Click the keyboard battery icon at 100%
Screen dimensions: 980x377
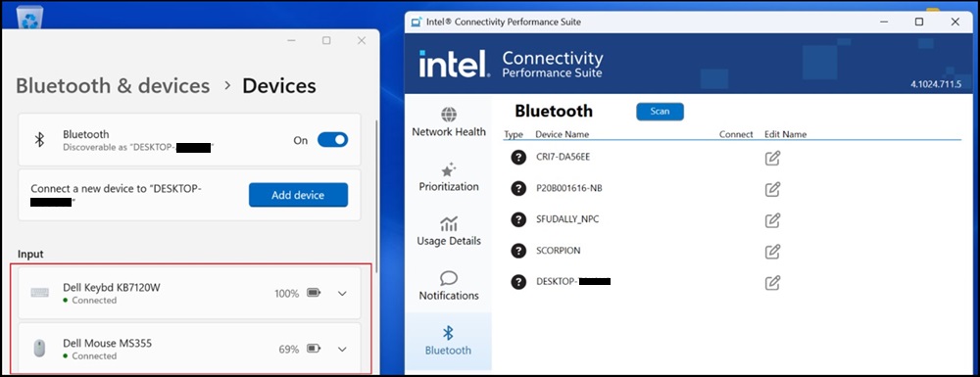click(x=314, y=293)
